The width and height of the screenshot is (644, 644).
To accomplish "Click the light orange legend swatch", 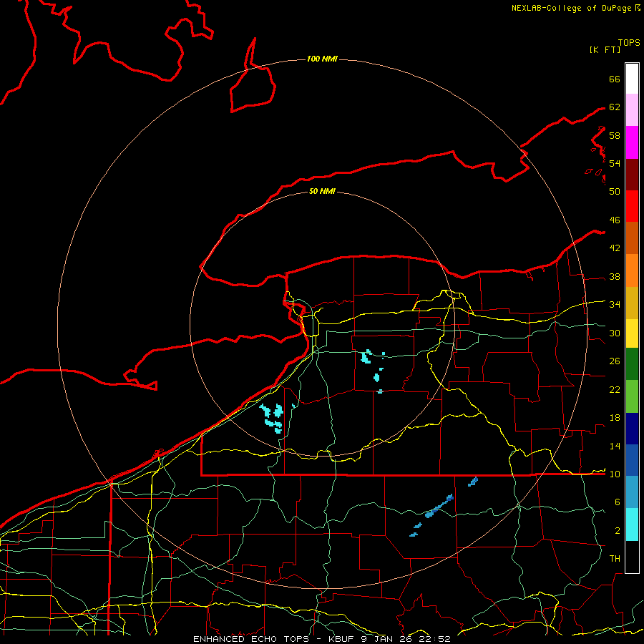I will [x=632, y=270].
